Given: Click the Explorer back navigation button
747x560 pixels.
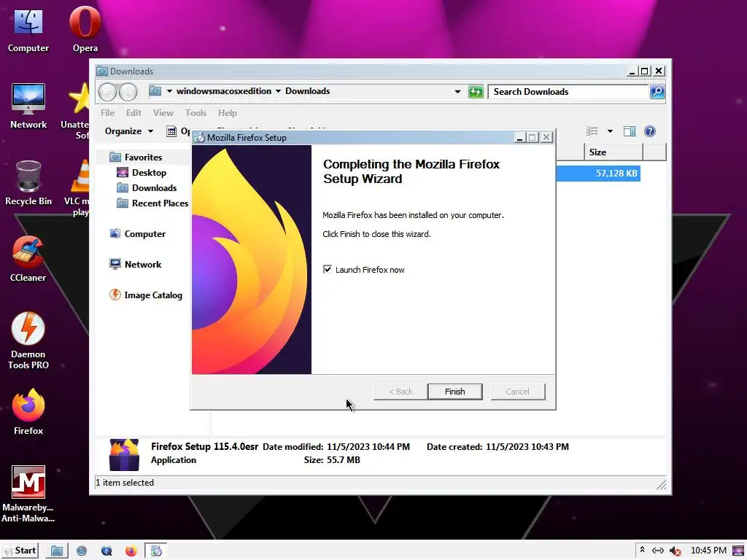Looking at the screenshot, I should click(x=108, y=91).
